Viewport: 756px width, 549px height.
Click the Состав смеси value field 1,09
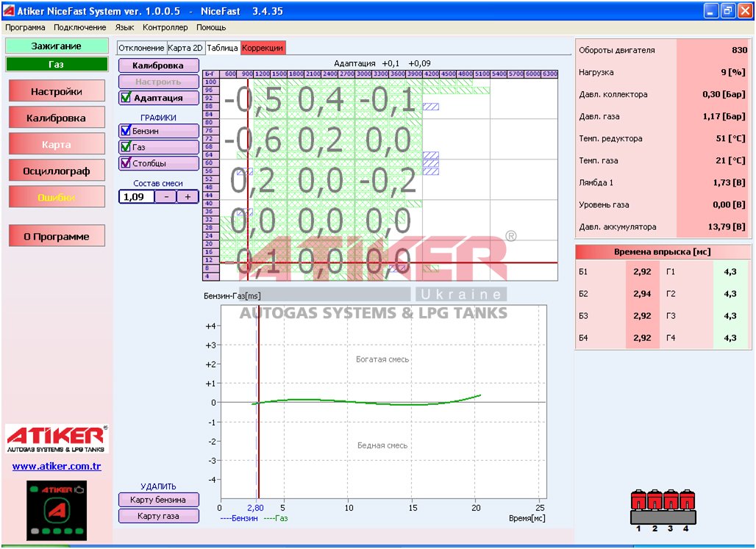click(137, 197)
